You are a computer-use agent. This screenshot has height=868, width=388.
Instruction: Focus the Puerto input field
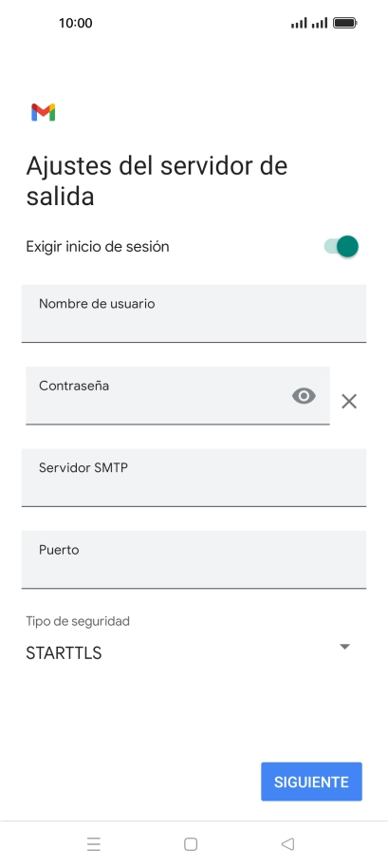click(x=194, y=559)
